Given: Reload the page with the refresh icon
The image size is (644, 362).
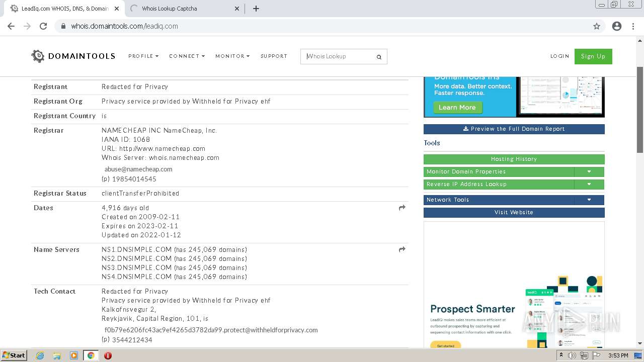Looking at the screenshot, I should (43, 26).
